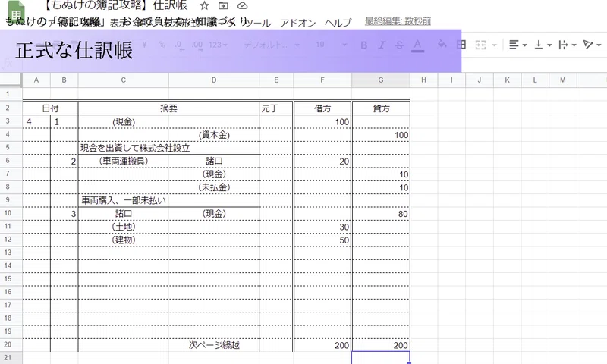Select the (未払金) cell
Image resolution: width=607 pixels, height=364 pixels.
(214, 187)
